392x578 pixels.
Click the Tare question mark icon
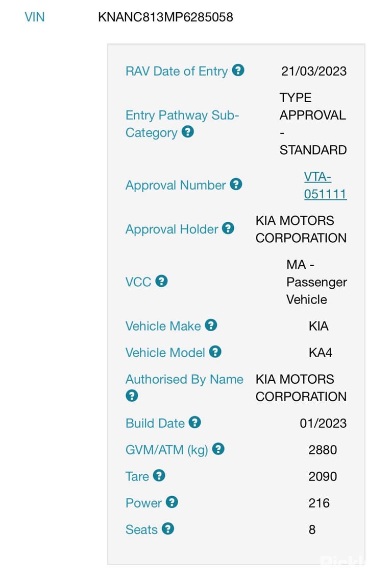[159, 475]
